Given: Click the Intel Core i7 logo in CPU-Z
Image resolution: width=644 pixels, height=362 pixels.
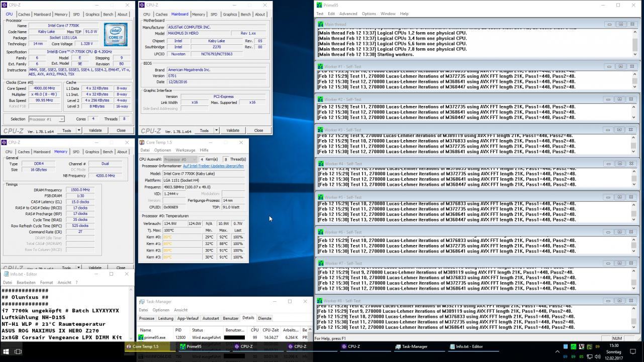Looking at the screenshot, I should (x=116, y=34).
